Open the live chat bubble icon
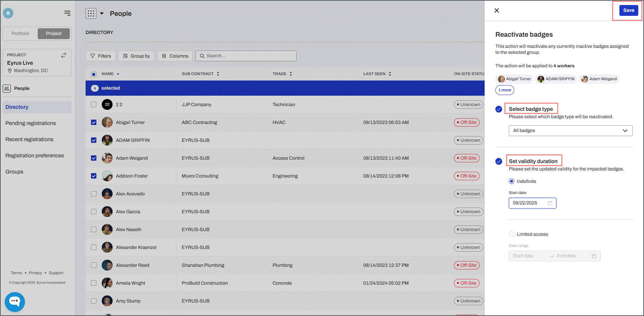The image size is (644, 316). point(15,302)
